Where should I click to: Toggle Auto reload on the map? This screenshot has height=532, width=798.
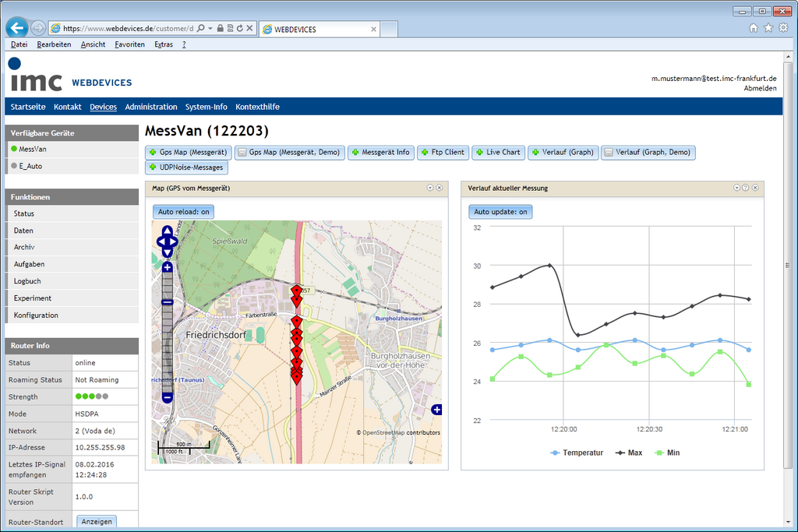[x=183, y=212]
